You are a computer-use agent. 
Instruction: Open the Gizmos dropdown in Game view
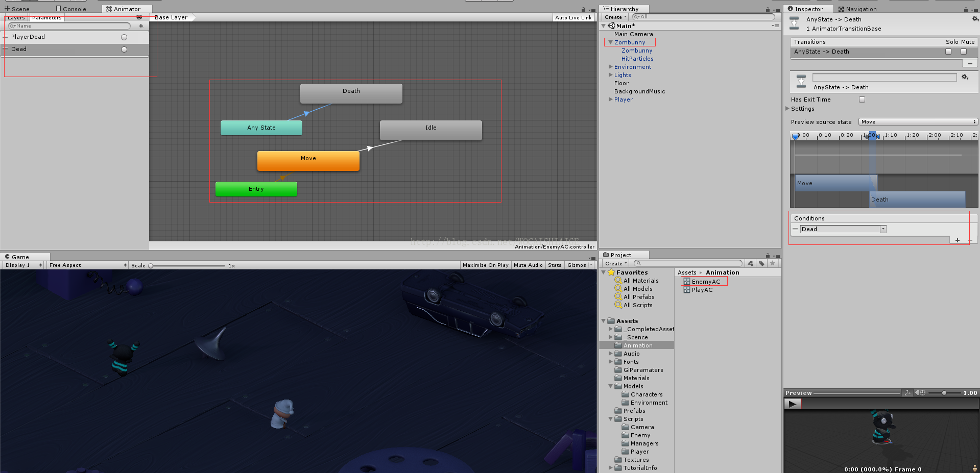[580, 265]
